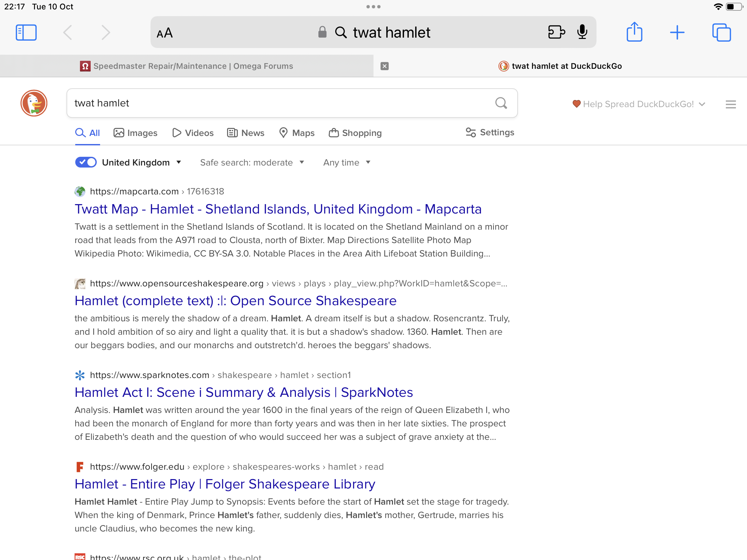747x560 pixels.
Task: Tap the microphone dictation icon
Action: 582,32
